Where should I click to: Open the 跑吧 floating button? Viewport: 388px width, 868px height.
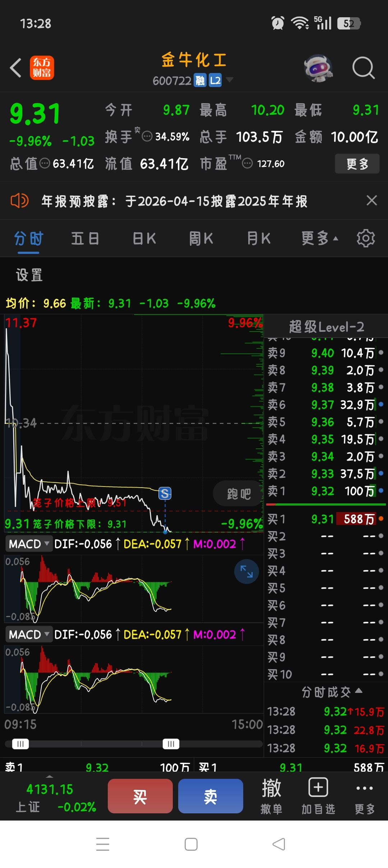tap(239, 494)
